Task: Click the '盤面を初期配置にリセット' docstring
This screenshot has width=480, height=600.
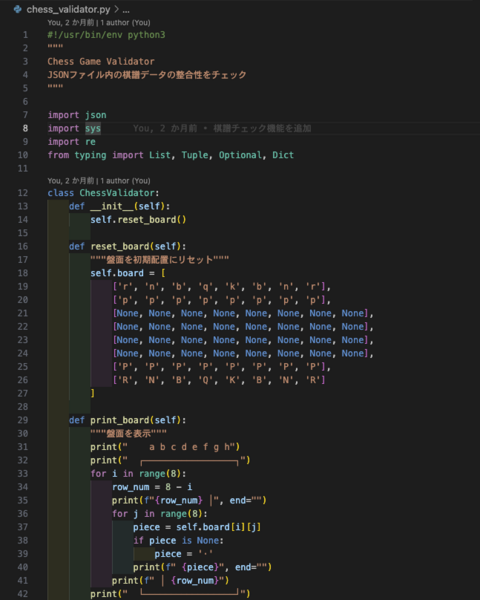Action: click(160, 260)
